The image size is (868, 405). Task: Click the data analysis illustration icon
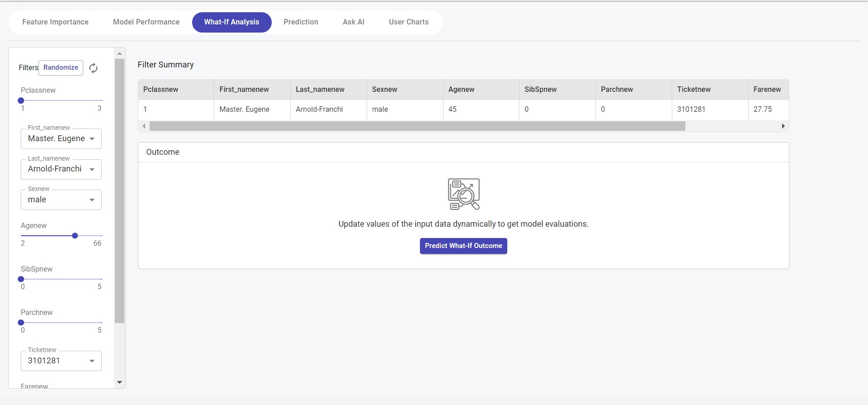(x=463, y=194)
